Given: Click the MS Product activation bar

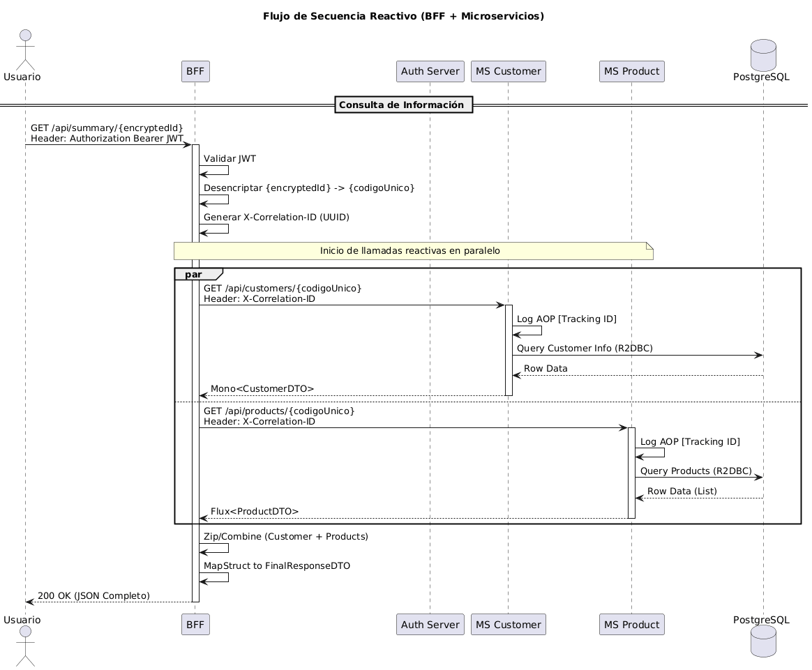Looking at the screenshot, I should tap(632, 471).
